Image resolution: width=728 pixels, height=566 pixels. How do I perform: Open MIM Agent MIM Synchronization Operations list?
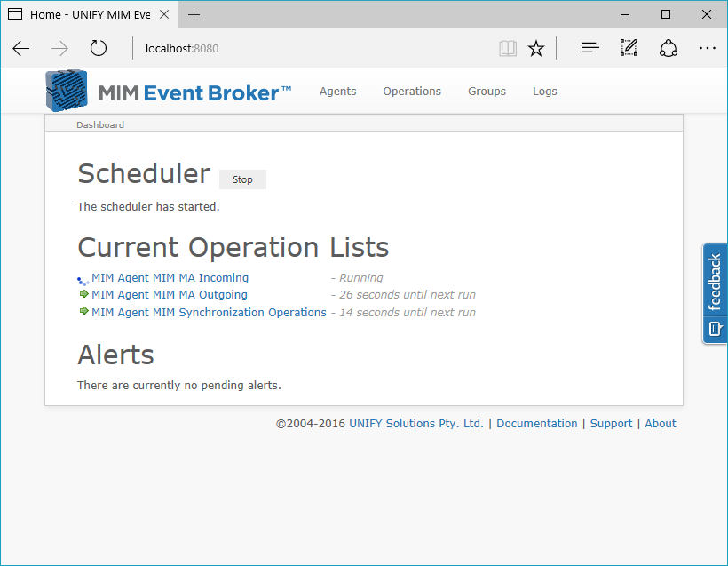tap(209, 312)
